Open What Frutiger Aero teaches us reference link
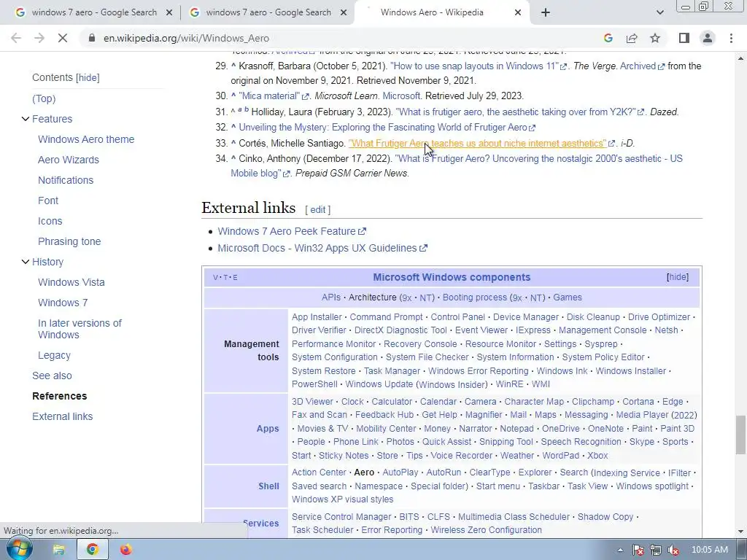The width and height of the screenshot is (747, 560). 477,144
